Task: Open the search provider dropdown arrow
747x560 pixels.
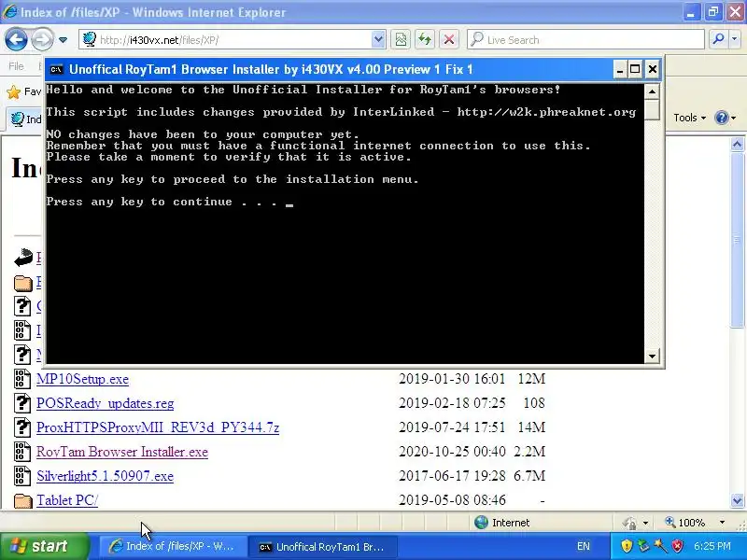Action: (x=735, y=40)
